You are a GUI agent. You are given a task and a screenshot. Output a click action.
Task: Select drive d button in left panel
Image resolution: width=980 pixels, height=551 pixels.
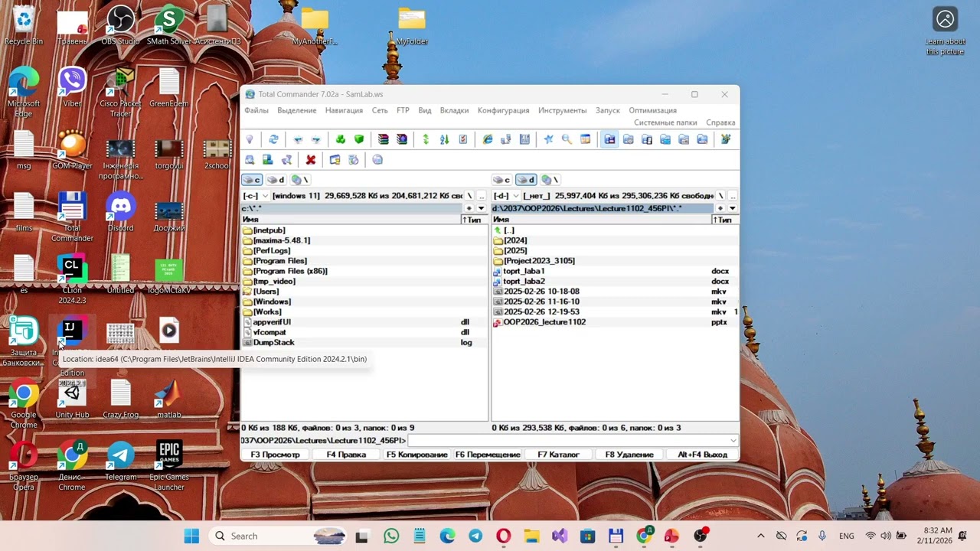[x=276, y=180]
